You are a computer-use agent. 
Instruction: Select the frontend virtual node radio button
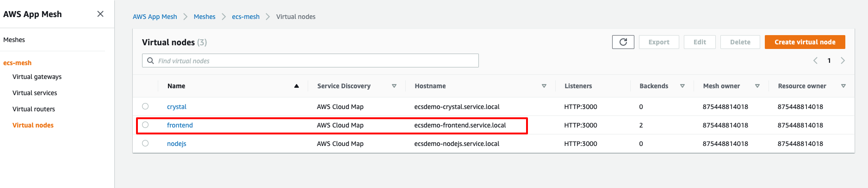(x=145, y=125)
